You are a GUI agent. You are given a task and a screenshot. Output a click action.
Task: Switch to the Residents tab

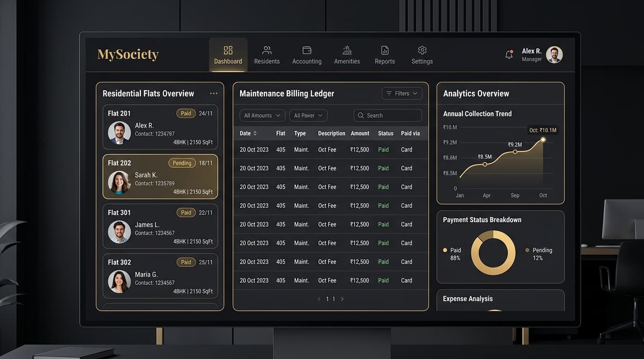(267, 55)
